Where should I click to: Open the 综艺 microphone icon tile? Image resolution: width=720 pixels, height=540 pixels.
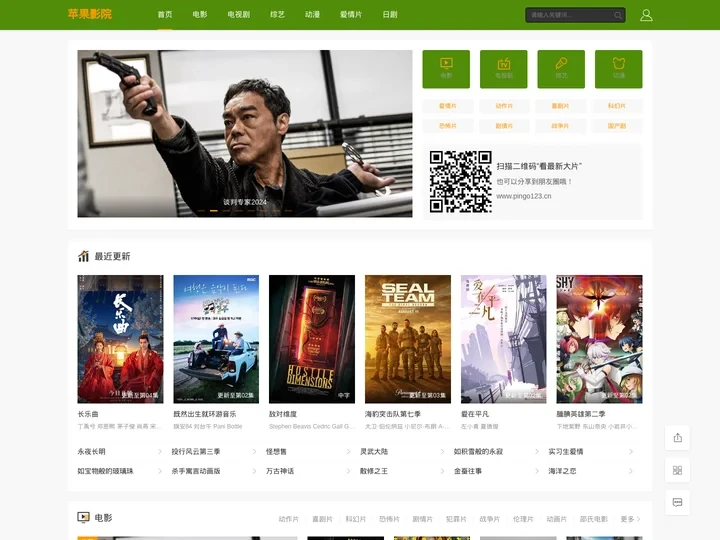(561, 69)
